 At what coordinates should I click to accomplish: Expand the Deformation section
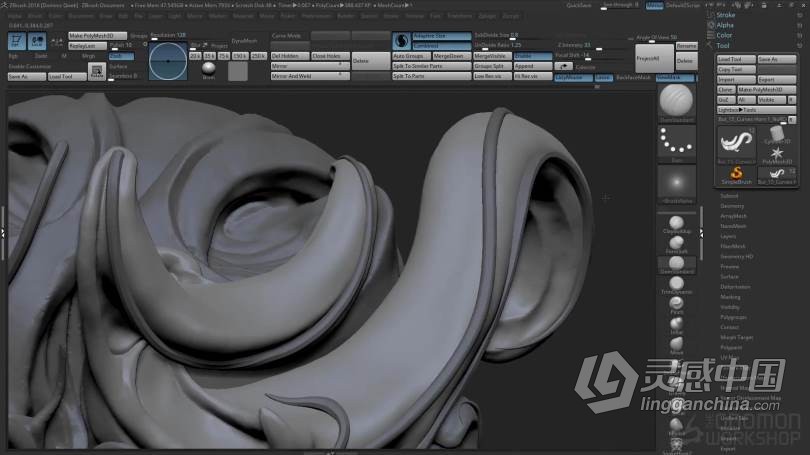(x=735, y=287)
